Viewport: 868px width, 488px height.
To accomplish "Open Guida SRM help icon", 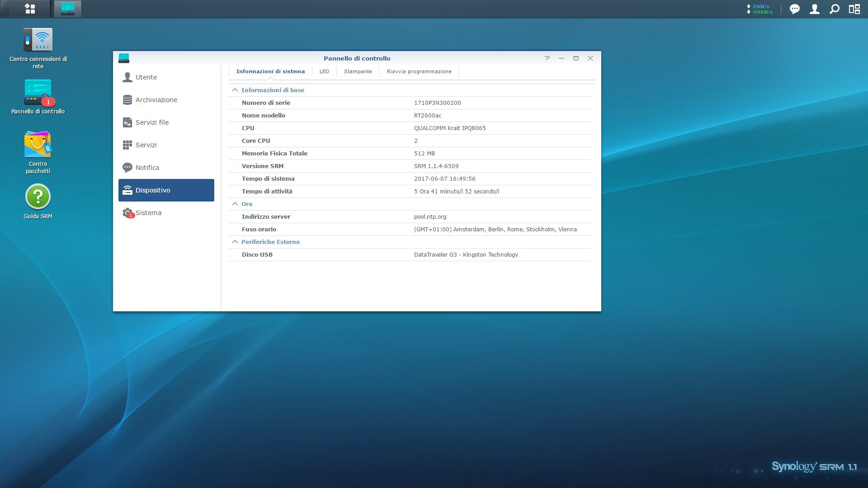I will tap(38, 197).
